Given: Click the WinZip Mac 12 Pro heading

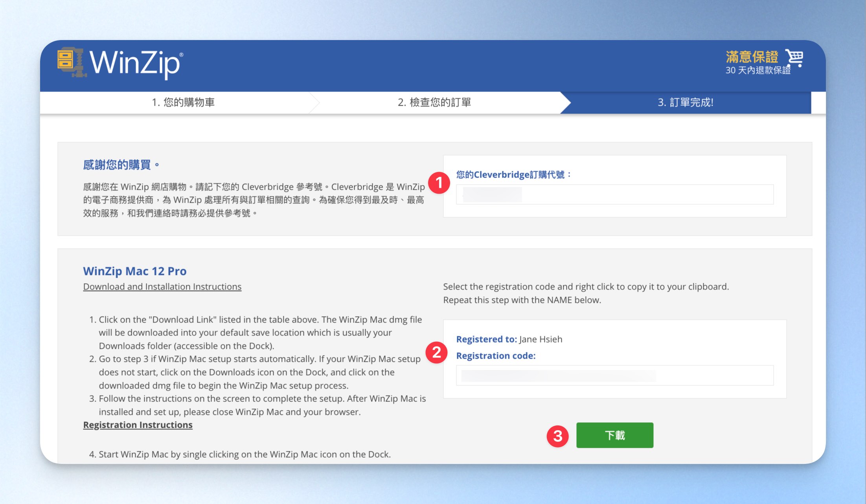Looking at the screenshot, I should 135,271.
